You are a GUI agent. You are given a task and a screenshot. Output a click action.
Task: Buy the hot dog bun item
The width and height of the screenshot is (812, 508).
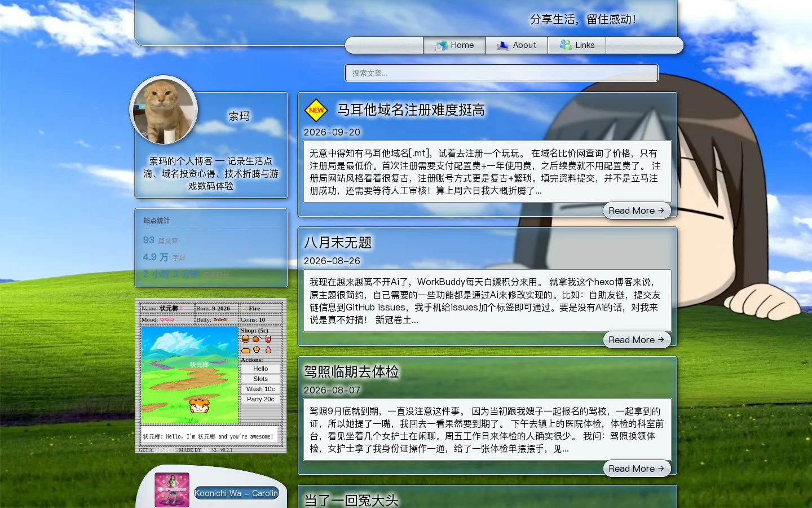coord(245,350)
